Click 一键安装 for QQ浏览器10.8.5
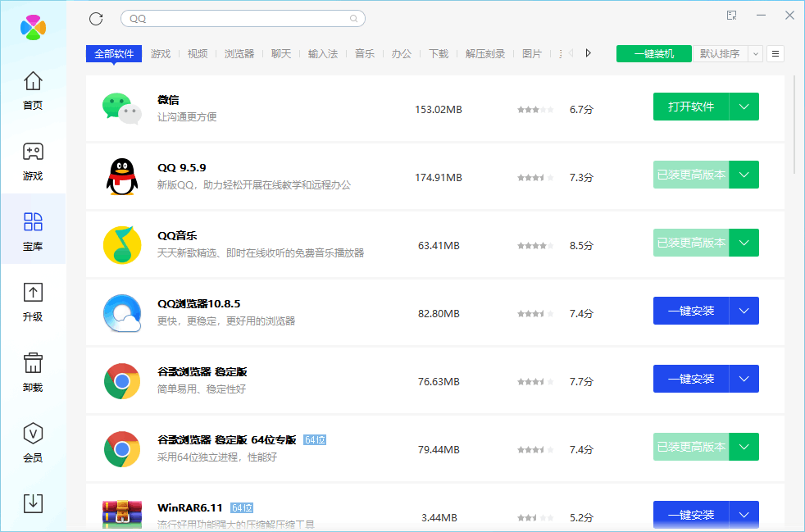This screenshot has width=805, height=532. tap(691, 311)
